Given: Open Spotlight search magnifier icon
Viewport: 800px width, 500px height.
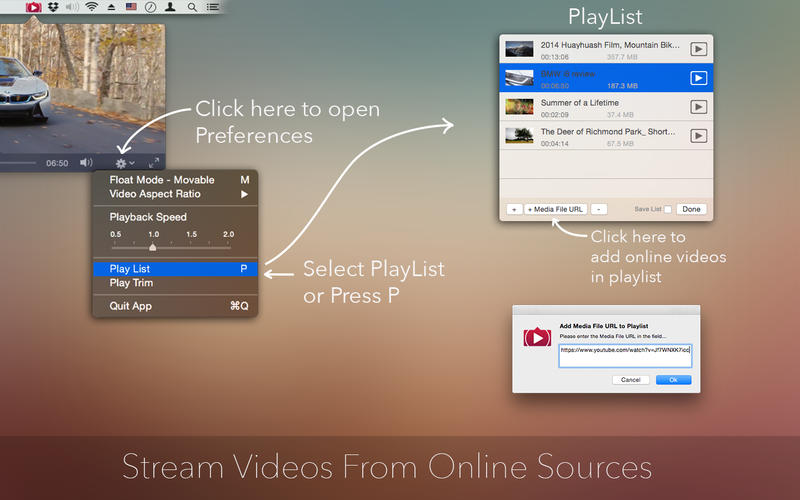Looking at the screenshot, I should pos(192,7).
